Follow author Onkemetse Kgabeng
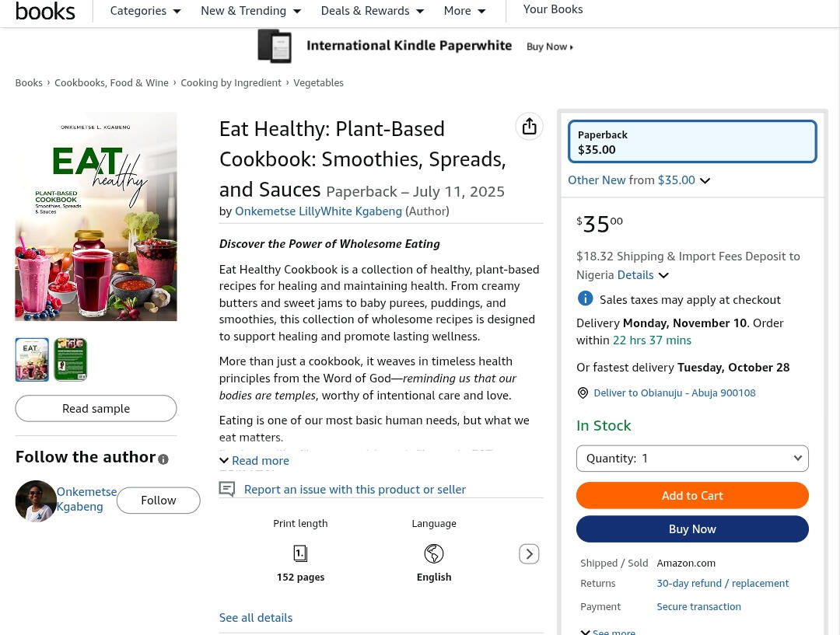The image size is (840, 635). (x=158, y=501)
